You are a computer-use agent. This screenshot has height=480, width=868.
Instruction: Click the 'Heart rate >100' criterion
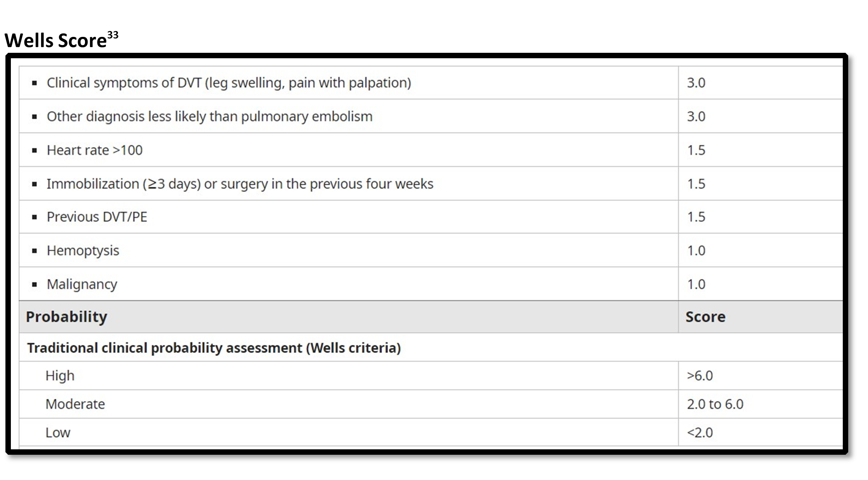(x=95, y=150)
